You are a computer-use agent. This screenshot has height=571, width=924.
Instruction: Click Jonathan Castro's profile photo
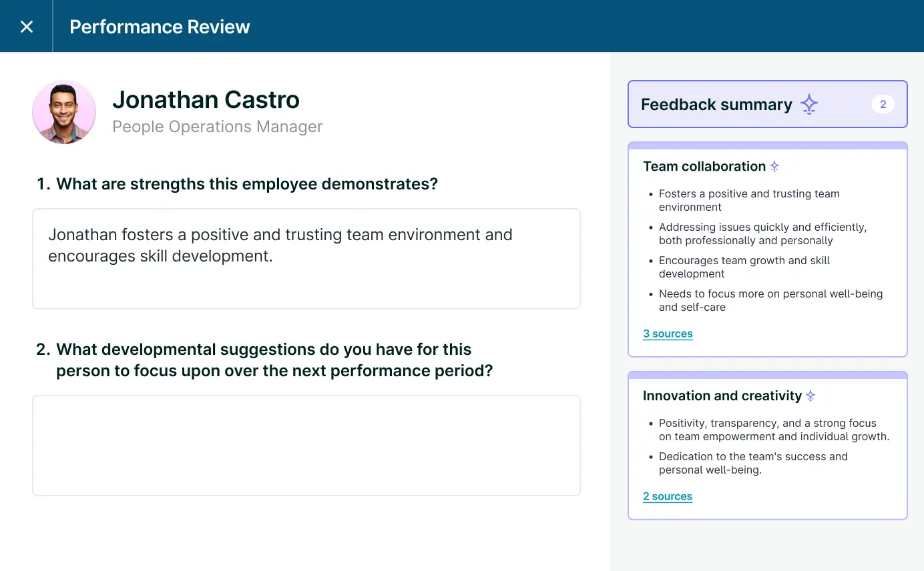tap(64, 112)
